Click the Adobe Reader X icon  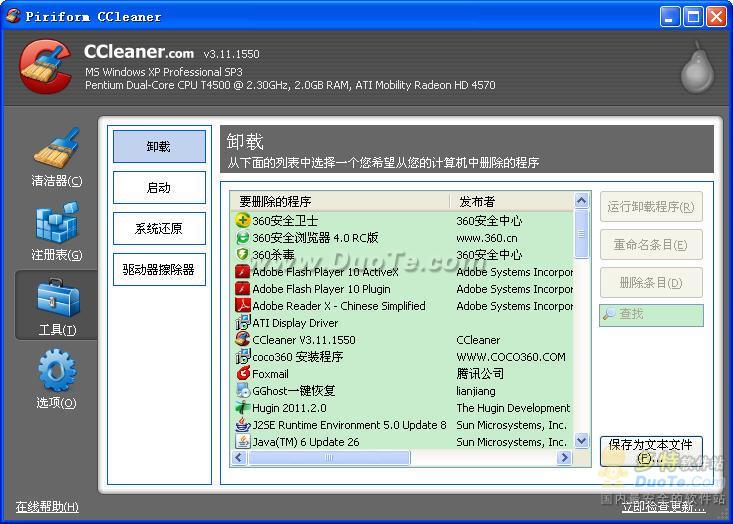pos(242,305)
